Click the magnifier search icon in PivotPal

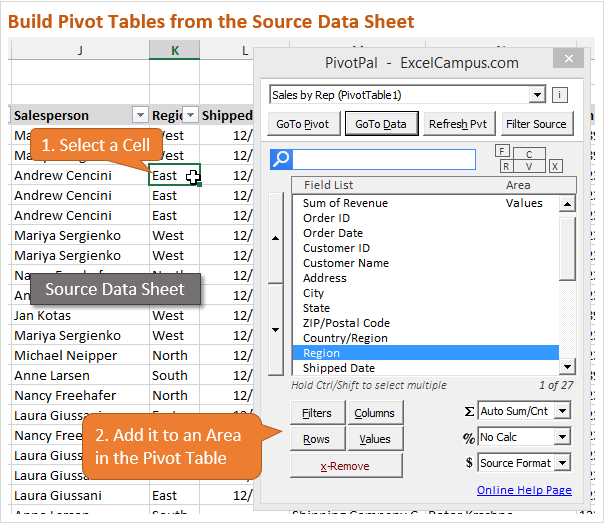point(281,159)
